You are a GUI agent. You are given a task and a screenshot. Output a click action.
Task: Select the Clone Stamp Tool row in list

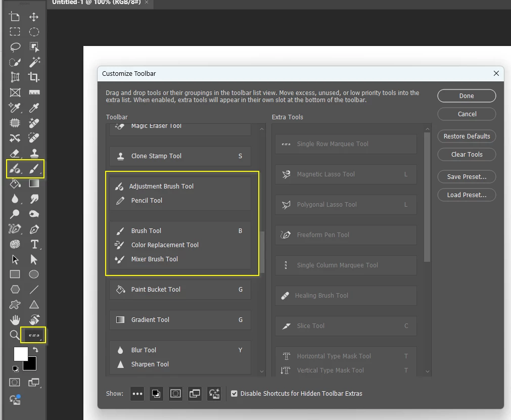point(180,156)
